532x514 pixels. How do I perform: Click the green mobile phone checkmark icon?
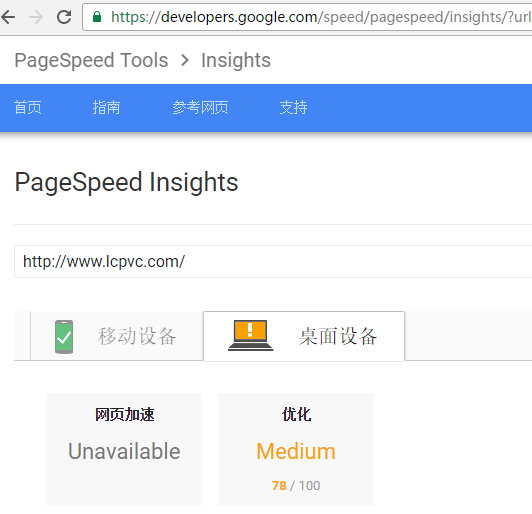coord(64,337)
